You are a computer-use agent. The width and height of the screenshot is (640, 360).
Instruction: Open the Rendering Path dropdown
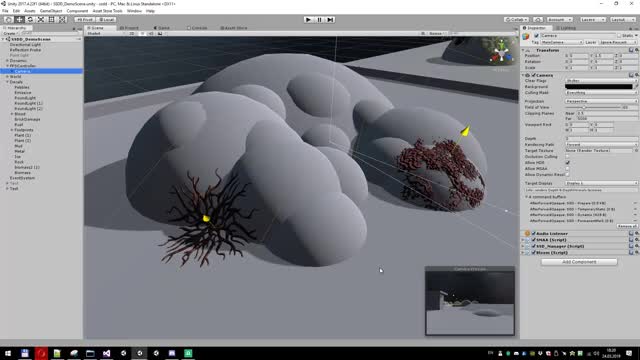(x=602, y=144)
